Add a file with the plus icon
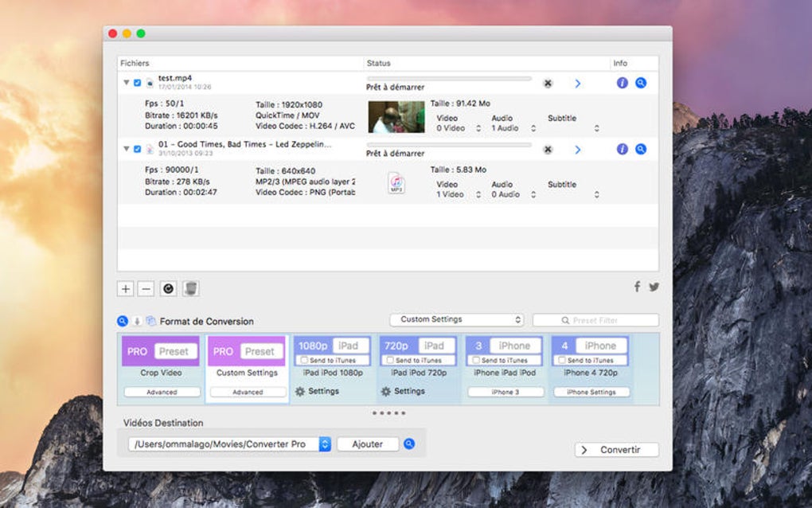The image size is (812, 508). [x=126, y=288]
